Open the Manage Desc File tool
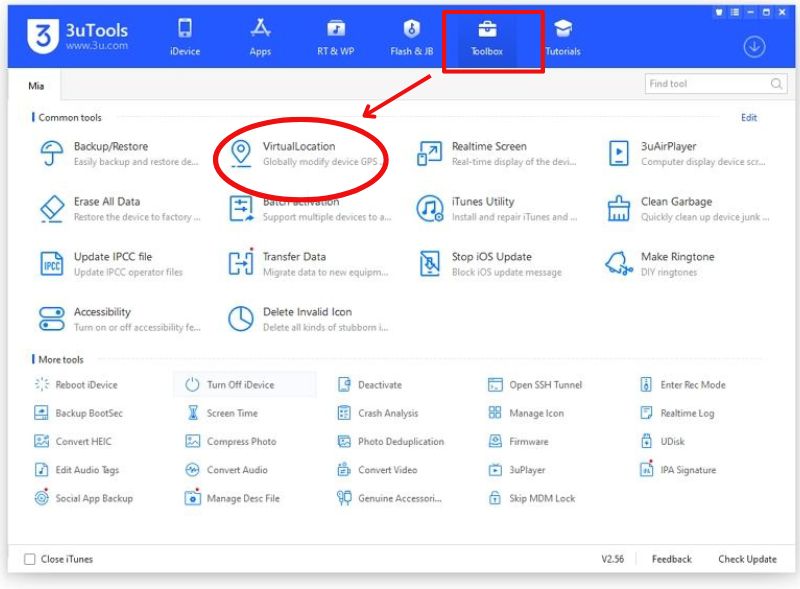 click(232, 498)
